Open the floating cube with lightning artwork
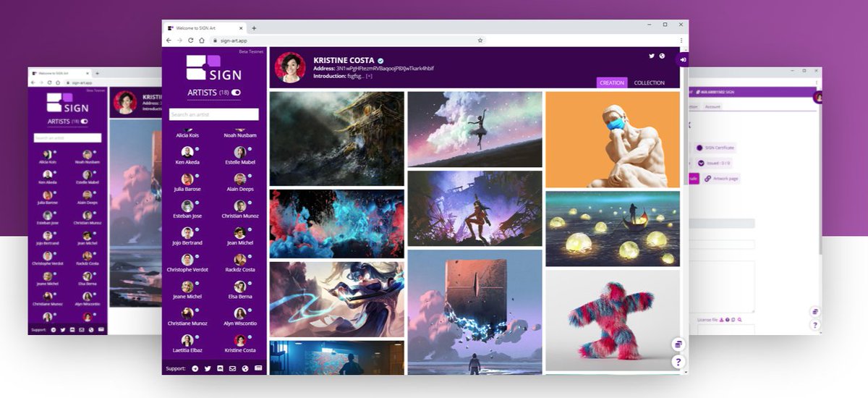The width and height of the screenshot is (868, 398). click(x=475, y=312)
